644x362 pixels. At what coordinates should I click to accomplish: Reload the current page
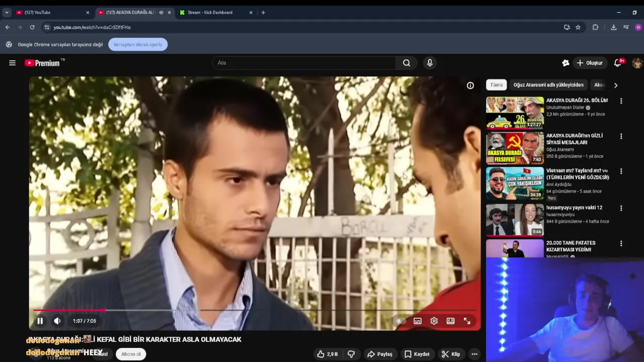pos(32,27)
